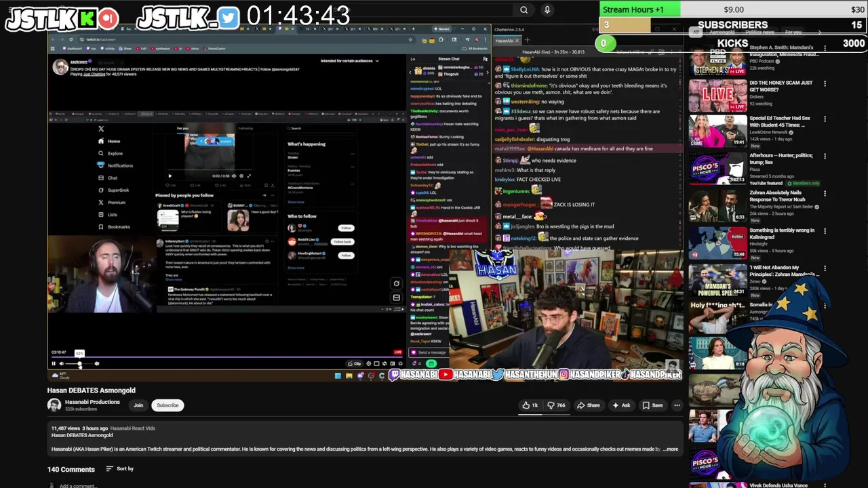The image size is (868, 488).
Task: Open options menu for PBD Podcast video
Action: [x=825, y=49]
